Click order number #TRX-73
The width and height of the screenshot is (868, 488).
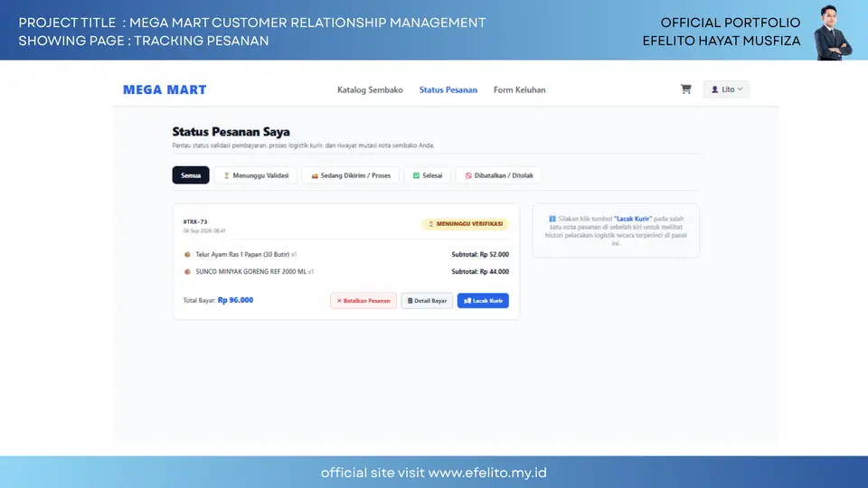click(195, 221)
